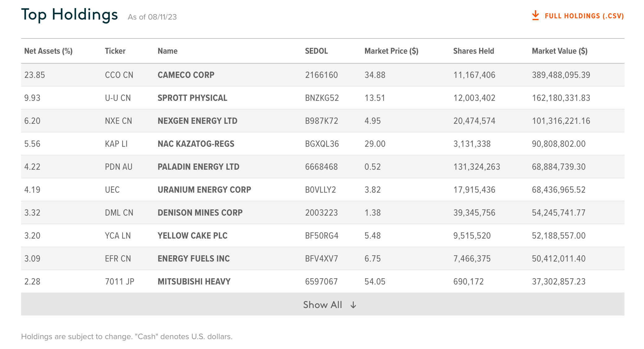Click SEDOL code BFV4XV7
Image resolution: width=644 pixels, height=349 pixels.
[x=322, y=259]
